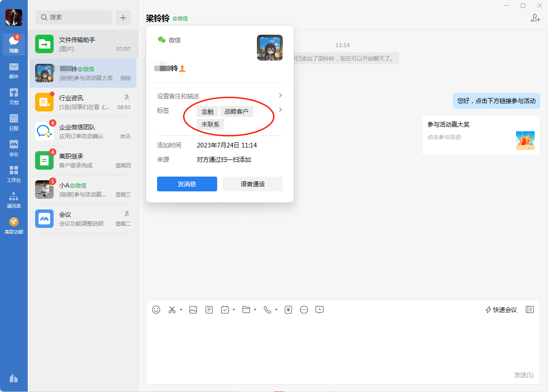Click the send file folder icon
548x392 pixels.
tap(246, 310)
